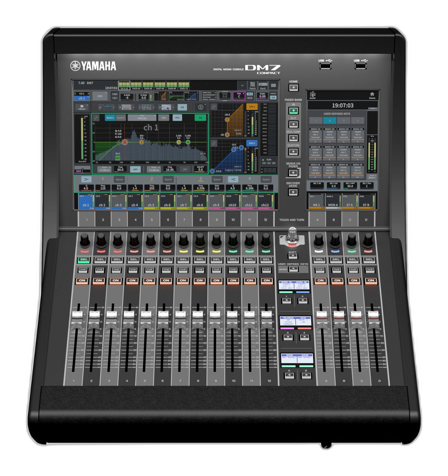
Task: Toggle channel ON beside the Fader value
Action: click(x=273, y=98)
